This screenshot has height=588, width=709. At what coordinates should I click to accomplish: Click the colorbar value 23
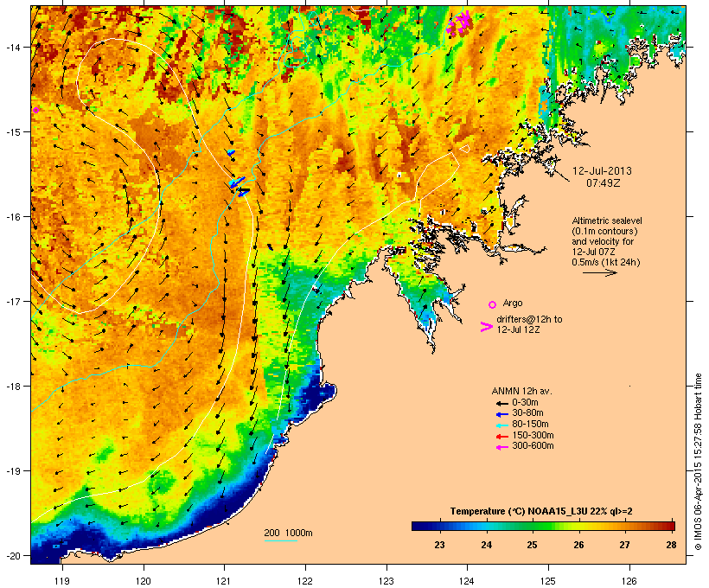[x=439, y=545]
